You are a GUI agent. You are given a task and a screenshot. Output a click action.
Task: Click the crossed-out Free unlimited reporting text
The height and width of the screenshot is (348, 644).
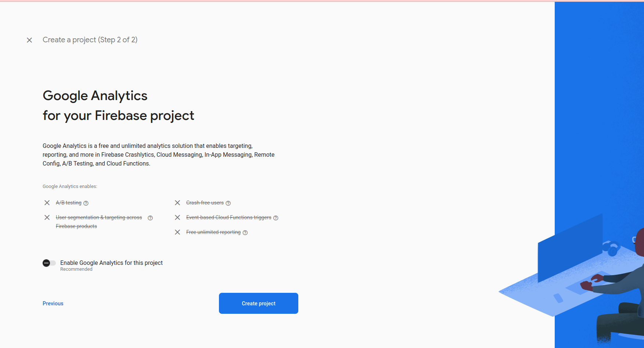(213, 232)
